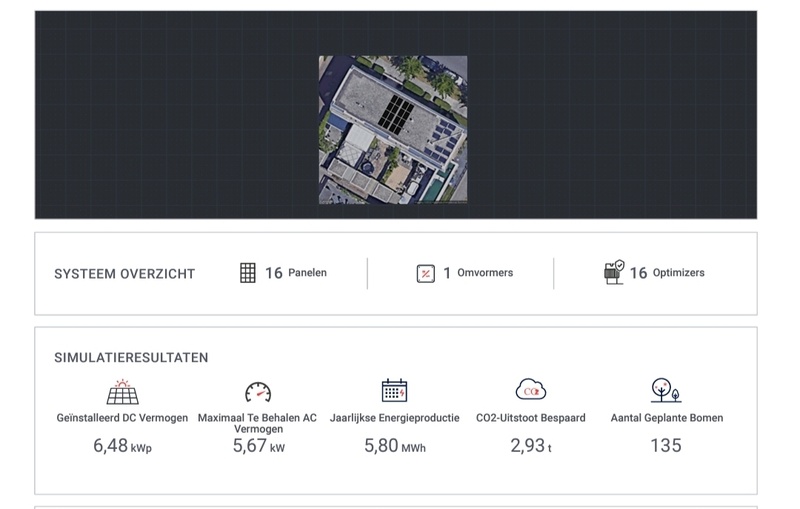
Task: Click the '135' trees value
Action: pyautogui.click(x=666, y=446)
